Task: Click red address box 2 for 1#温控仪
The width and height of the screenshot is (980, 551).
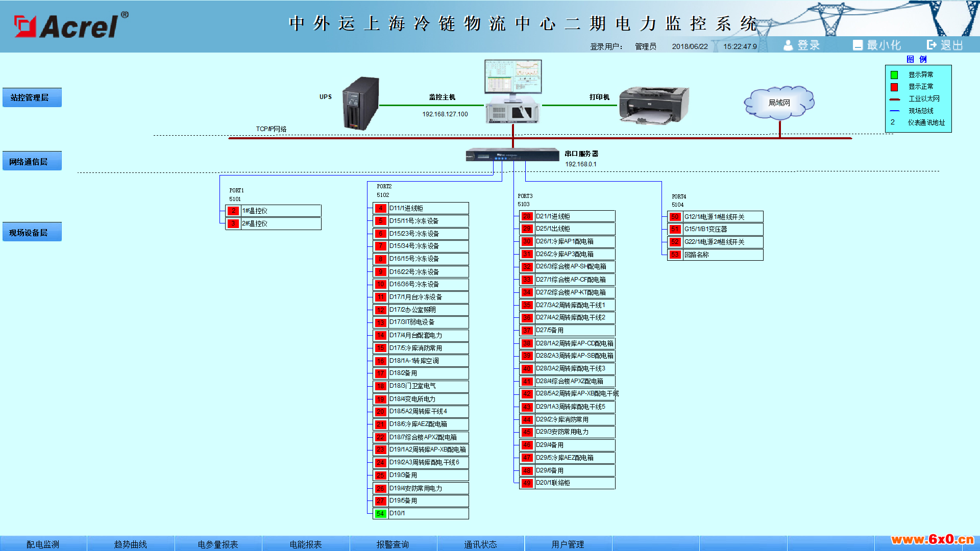Action: click(233, 211)
